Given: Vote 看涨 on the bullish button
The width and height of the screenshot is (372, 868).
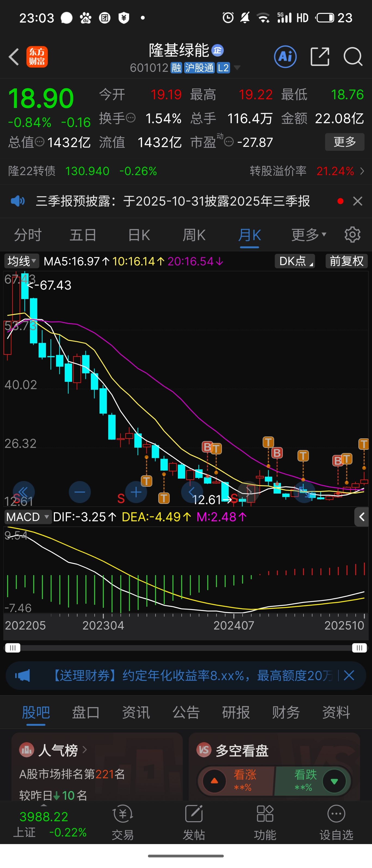Looking at the screenshot, I should [x=236, y=781].
